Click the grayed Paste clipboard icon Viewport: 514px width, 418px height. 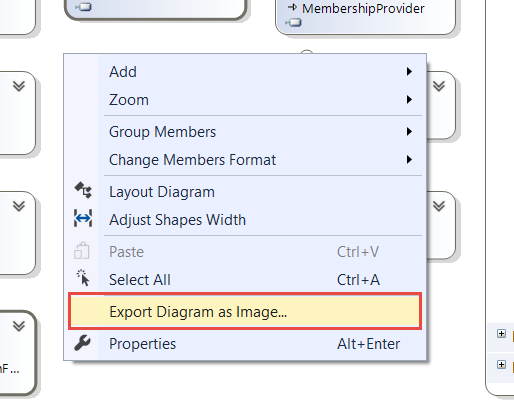point(82,251)
